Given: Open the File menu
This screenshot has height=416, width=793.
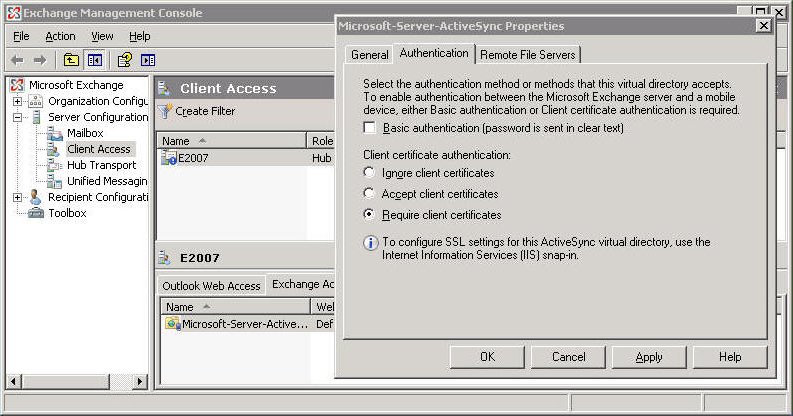Looking at the screenshot, I should tap(21, 36).
